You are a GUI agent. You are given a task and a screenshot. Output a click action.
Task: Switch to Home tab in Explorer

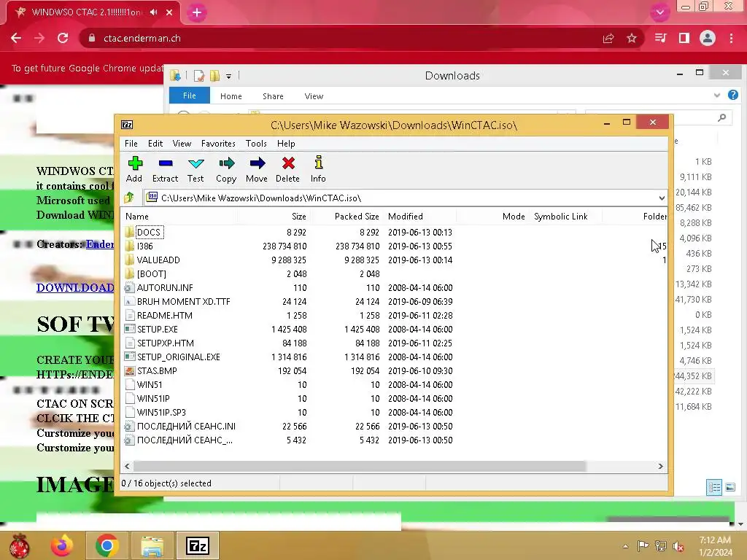coord(231,96)
